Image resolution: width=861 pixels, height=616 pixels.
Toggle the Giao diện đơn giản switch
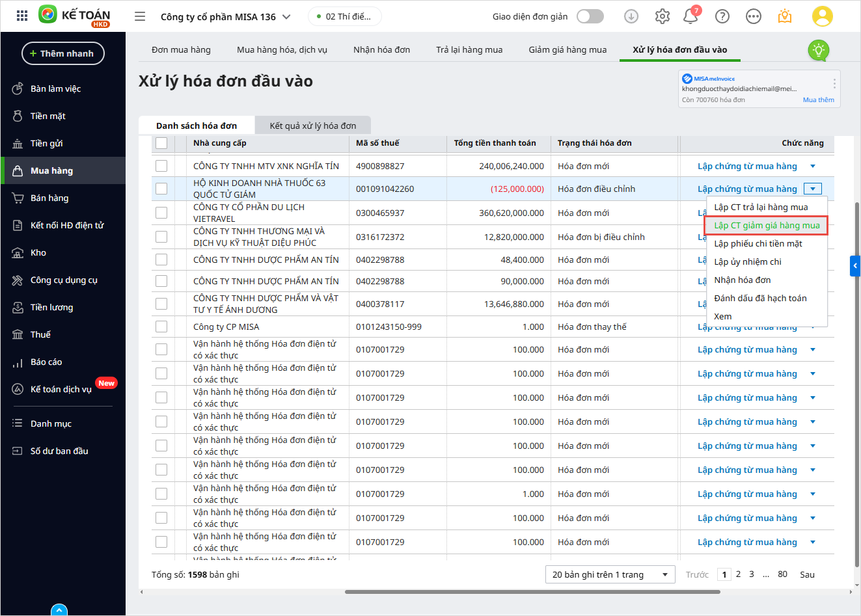coord(590,16)
